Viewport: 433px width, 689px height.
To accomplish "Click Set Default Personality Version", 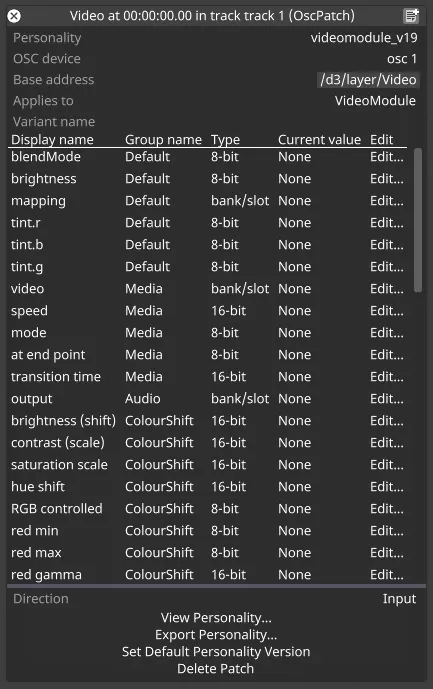I will [216, 652].
